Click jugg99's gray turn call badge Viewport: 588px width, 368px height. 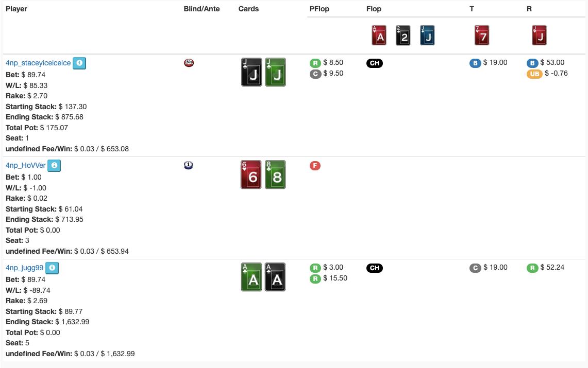coord(475,268)
